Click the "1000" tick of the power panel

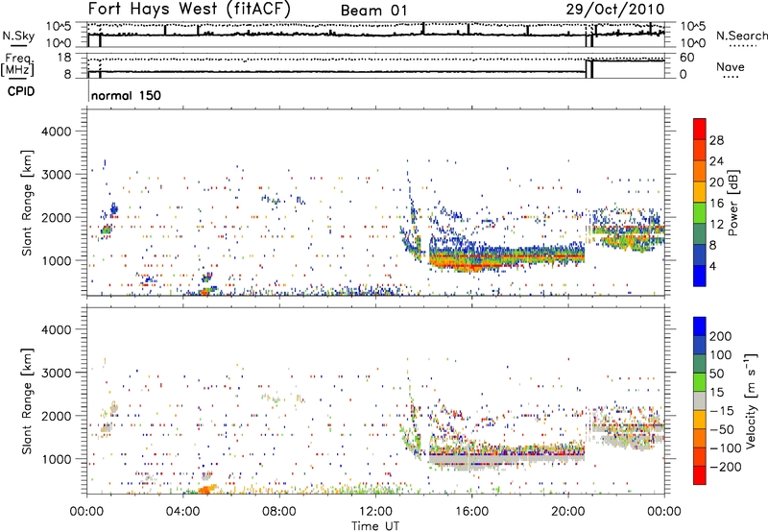point(56,260)
